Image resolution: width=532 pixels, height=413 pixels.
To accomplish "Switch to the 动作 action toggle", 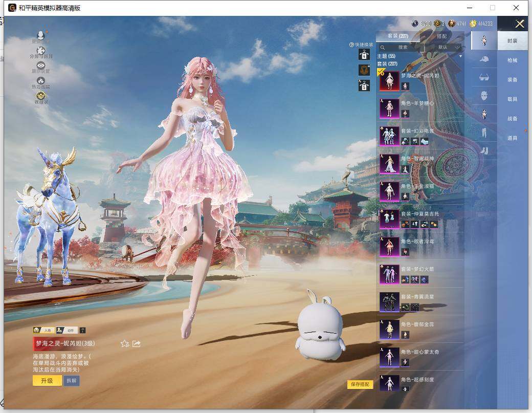I will [x=67, y=330].
